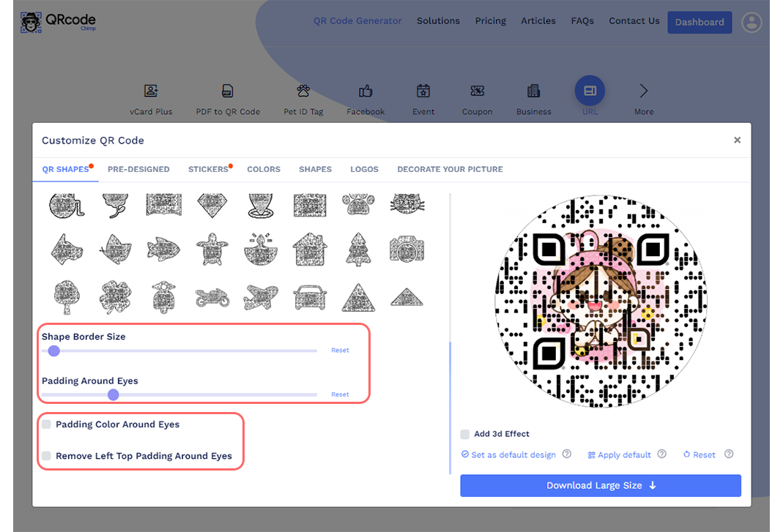Pick the motorcycle QR shape

212,296
